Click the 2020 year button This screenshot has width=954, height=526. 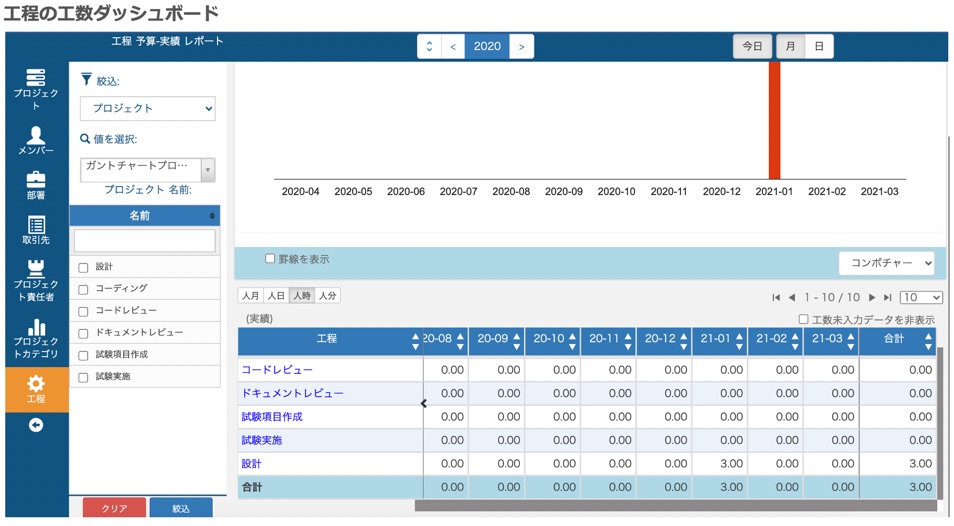tap(487, 46)
